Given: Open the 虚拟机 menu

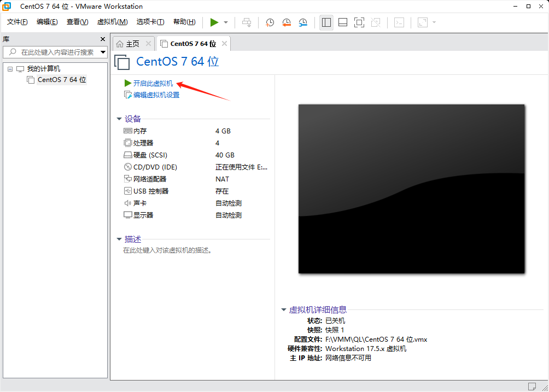Looking at the screenshot, I should click(x=112, y=22).
